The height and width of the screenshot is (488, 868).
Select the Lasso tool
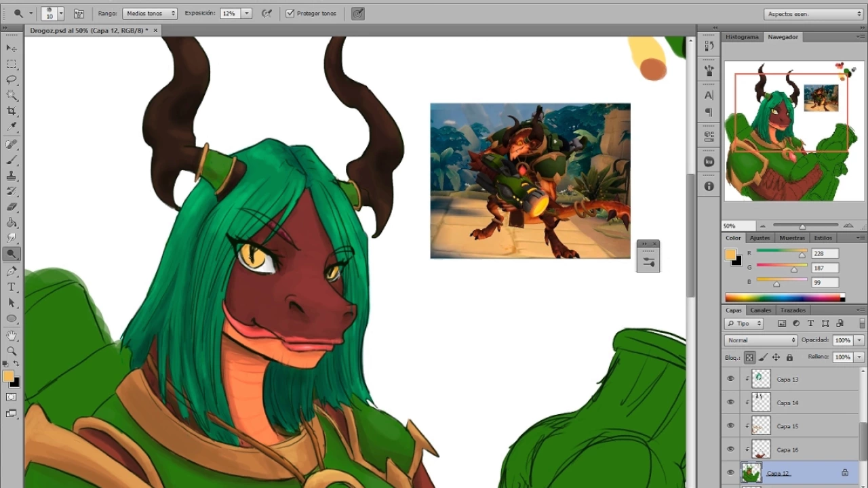click(12, 79)
